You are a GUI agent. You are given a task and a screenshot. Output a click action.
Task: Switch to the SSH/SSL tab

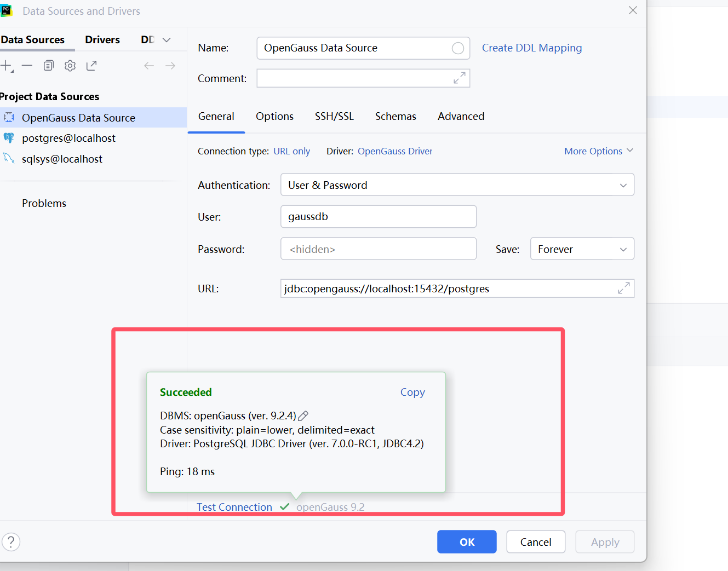click(x=334, y=116)
